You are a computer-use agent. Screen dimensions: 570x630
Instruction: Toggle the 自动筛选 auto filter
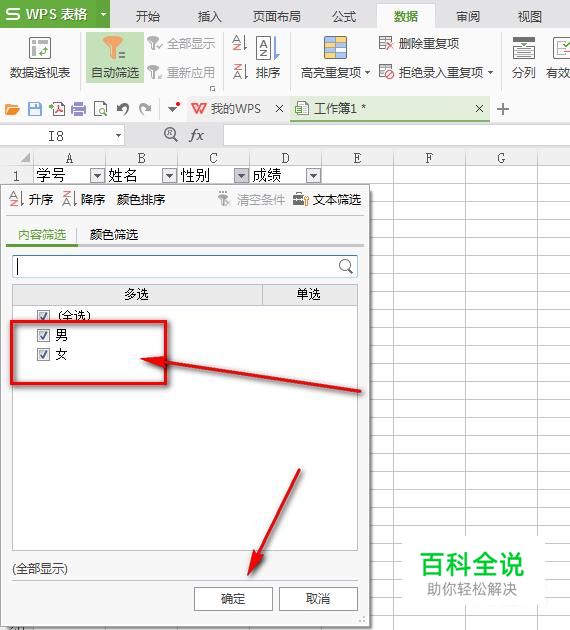(x=115, y=57)
